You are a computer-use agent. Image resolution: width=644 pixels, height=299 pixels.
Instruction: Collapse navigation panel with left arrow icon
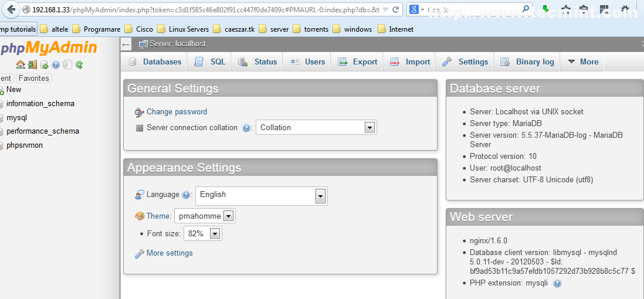tap(126, 45)
